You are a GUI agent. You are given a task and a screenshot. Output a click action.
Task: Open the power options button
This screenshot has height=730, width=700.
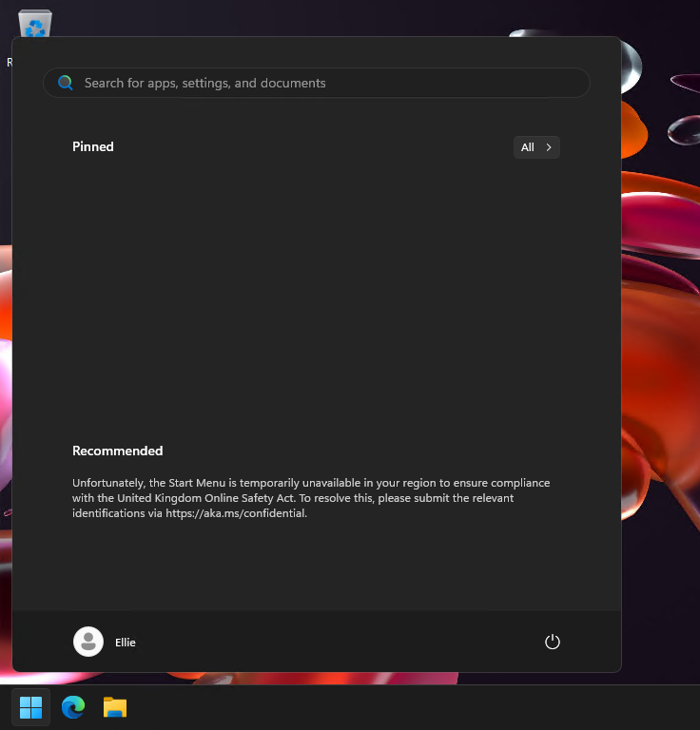point(552,642)
